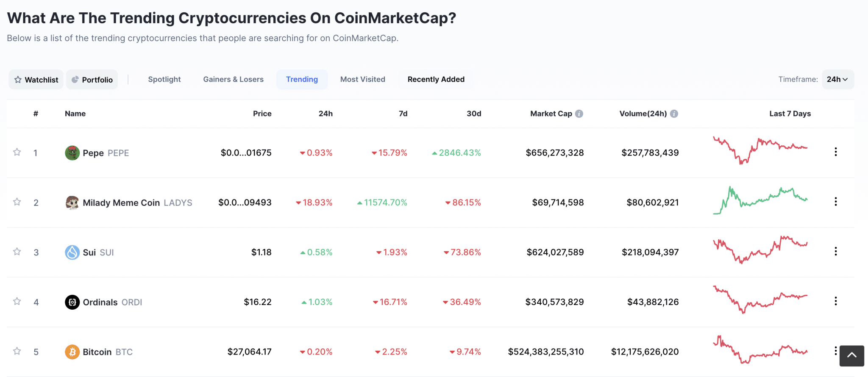Toggle watchlist star for Ordinals

pyautogui.click(x=17, y=301)
